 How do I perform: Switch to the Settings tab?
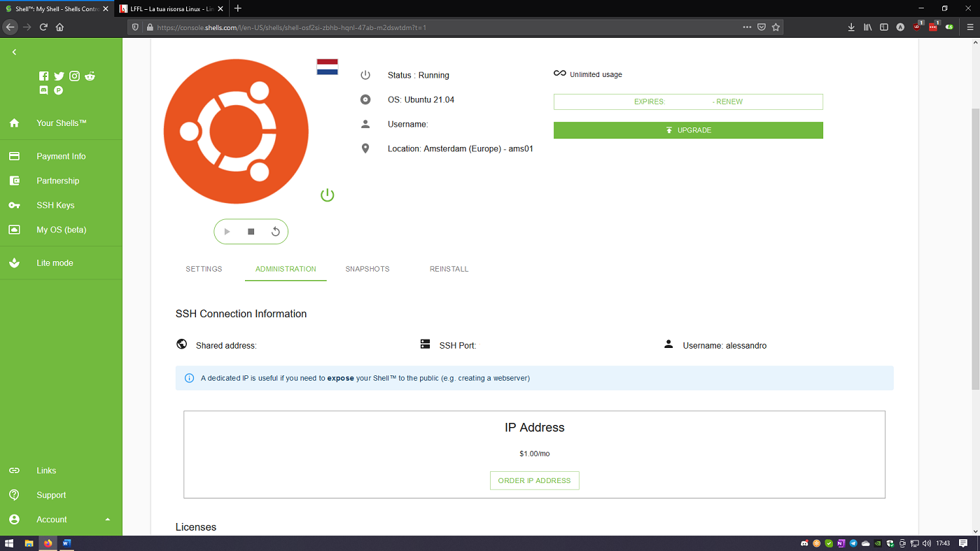pyautogui.click(x=204, y=269)
